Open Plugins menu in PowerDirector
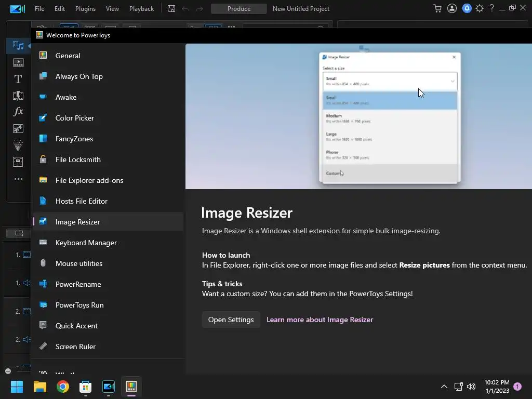This screenshot has height=399, width=532. point(85,9)
